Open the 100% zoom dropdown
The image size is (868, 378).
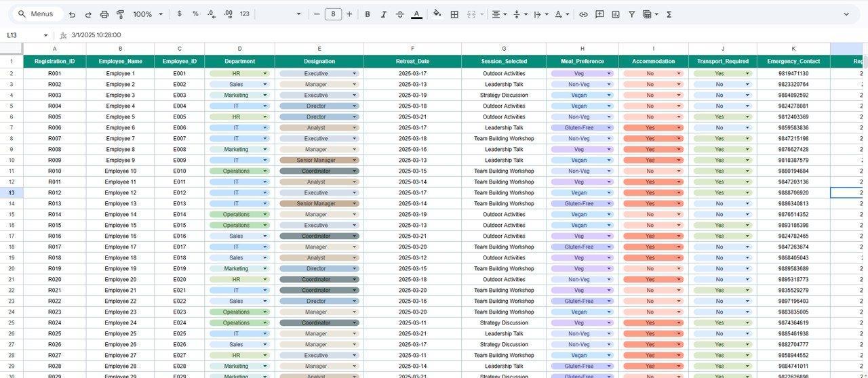(148, 14)
